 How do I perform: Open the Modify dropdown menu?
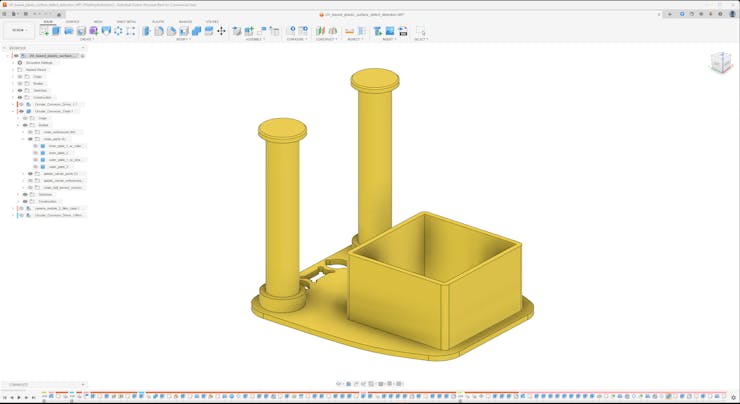(x=184, y=39)
